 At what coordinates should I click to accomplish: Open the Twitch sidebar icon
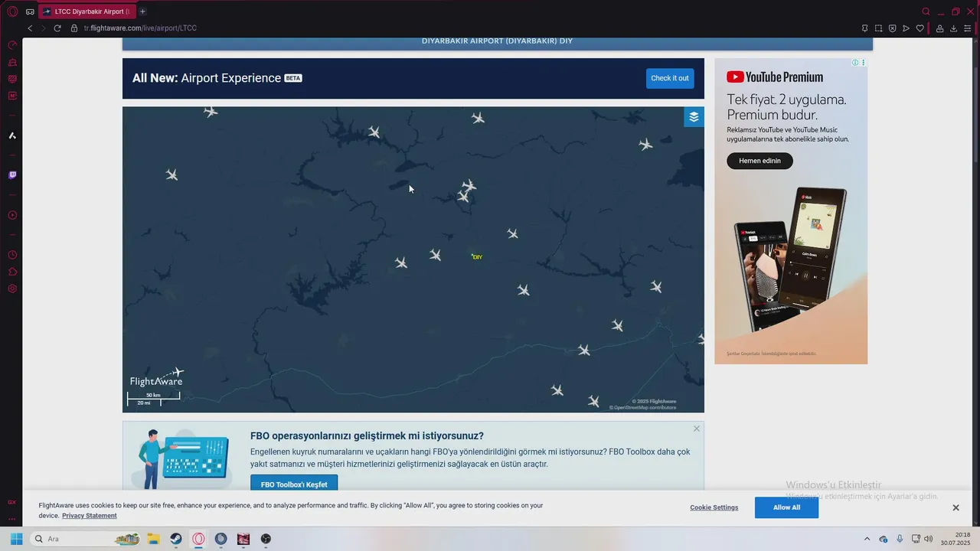click(12, 175)
